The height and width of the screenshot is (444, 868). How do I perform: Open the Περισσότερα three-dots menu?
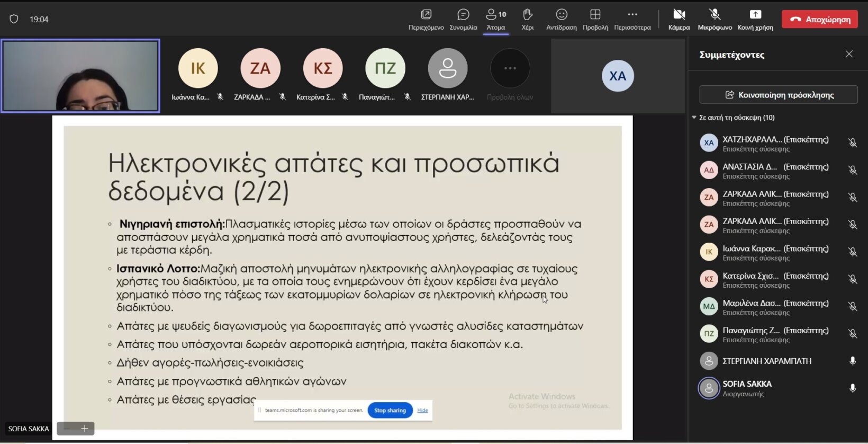click(x=632, y=15)
